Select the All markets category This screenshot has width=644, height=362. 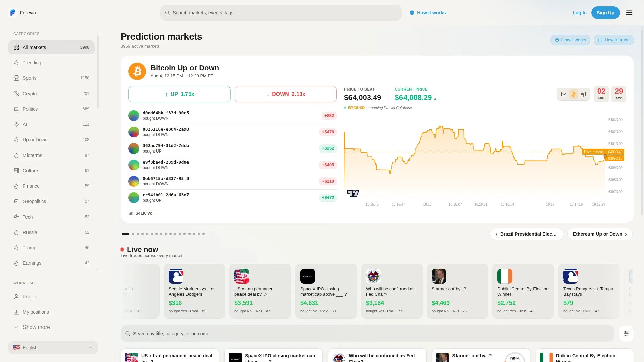pyautogui.click(x=51, y=47)
